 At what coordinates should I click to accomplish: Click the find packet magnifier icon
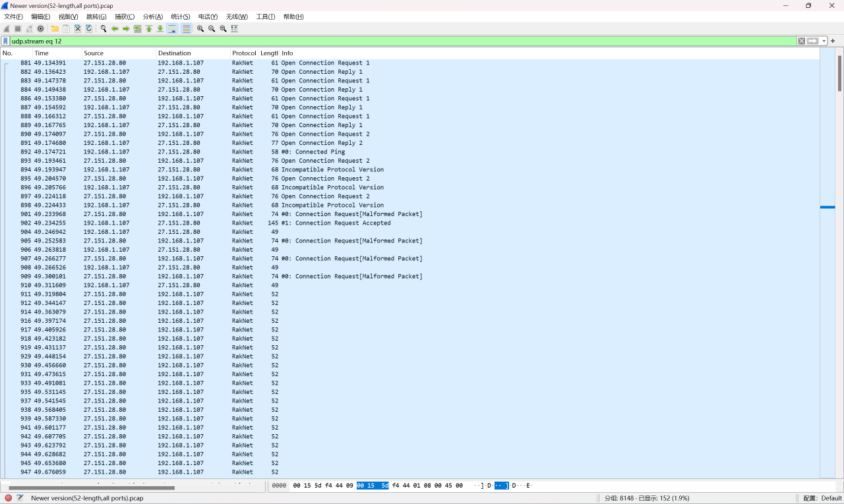point(104,29)
